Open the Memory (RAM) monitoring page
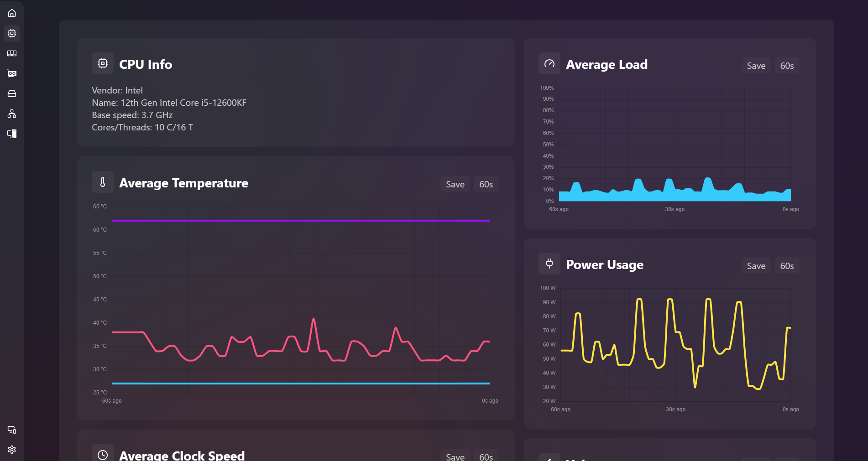868x461 pixels. tap(11, 53)
